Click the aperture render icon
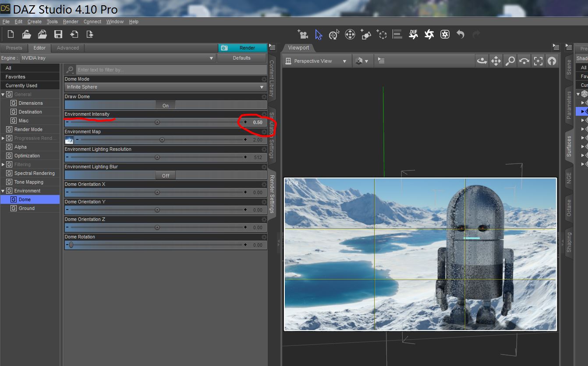The image size is (588, 366). point(429,34)
